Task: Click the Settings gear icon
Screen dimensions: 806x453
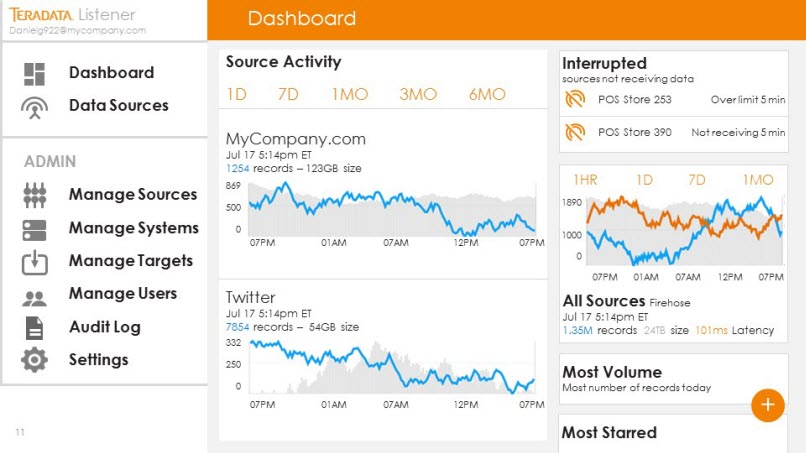Action: point(35,360)
